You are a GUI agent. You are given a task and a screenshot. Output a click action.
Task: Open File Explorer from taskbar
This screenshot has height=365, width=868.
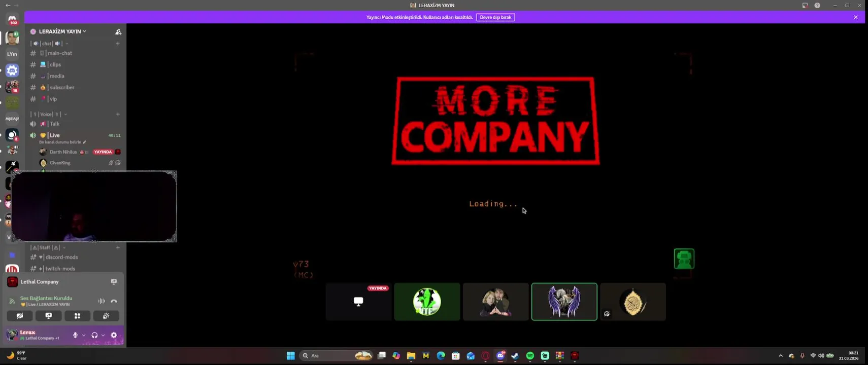pyautogui.click(x=411, y=356)
